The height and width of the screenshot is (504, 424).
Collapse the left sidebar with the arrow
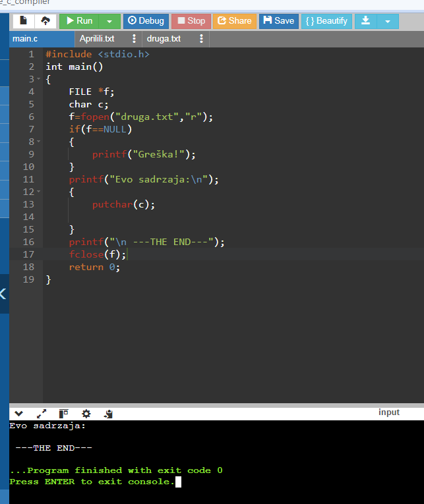point(3,294)
